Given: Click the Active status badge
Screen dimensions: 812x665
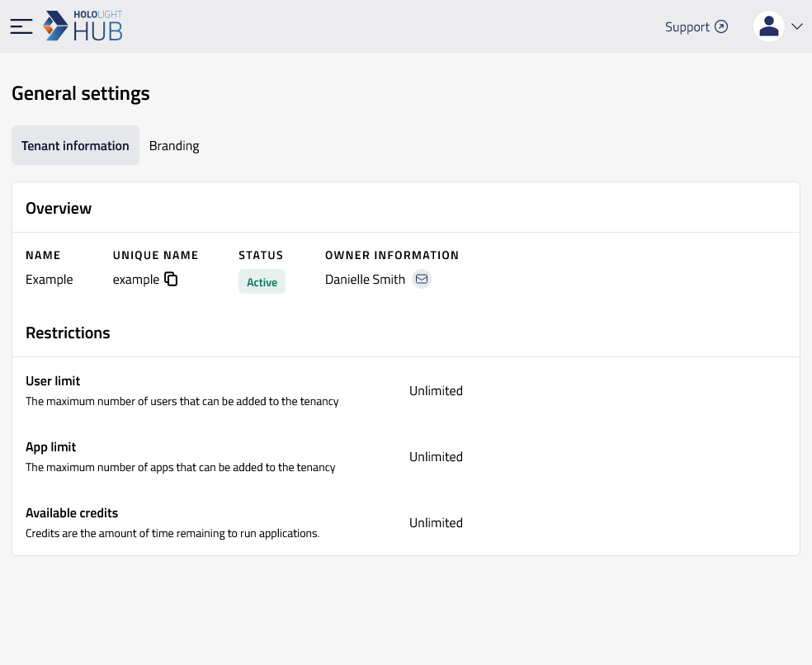Looking at the screenshot, I should pos(262,281).
